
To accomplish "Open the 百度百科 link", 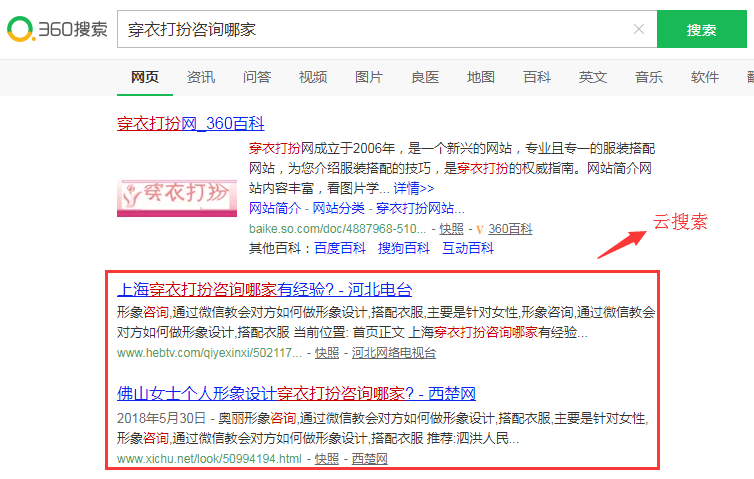I will click(340, 248).
